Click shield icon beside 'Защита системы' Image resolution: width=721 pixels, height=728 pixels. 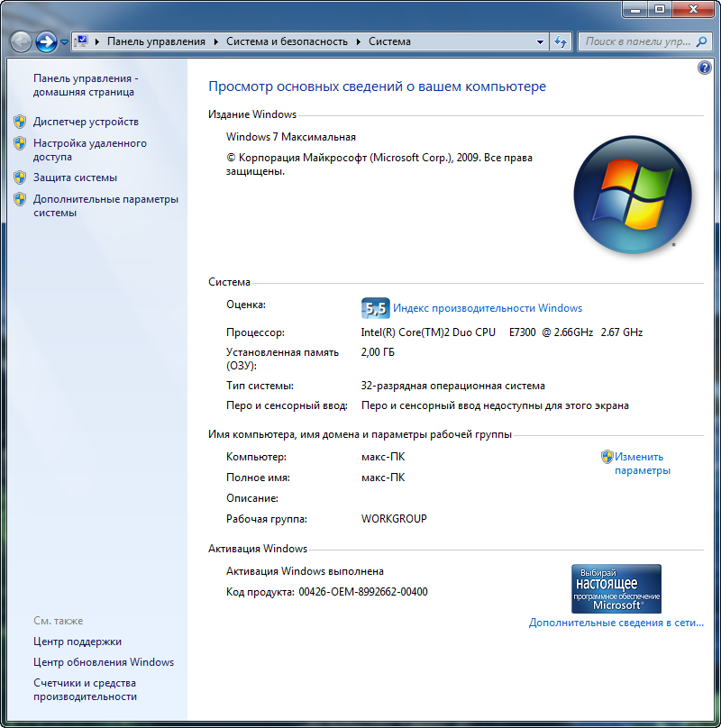20,177
